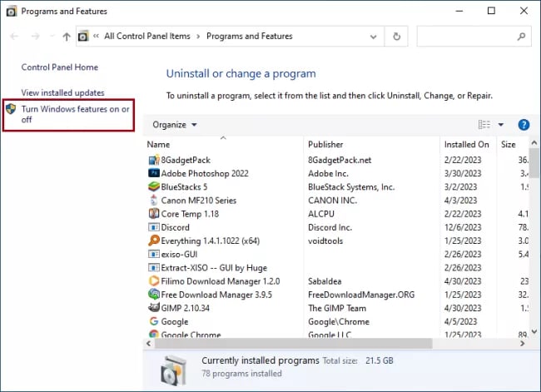
Task: Click the vertical scrollbar up arrow
Action: [534, 142]
